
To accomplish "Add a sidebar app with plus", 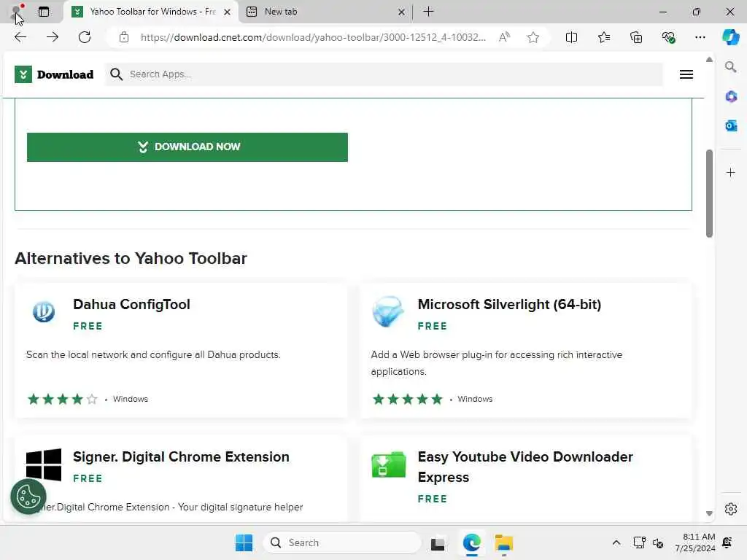I will coord(730,172).
